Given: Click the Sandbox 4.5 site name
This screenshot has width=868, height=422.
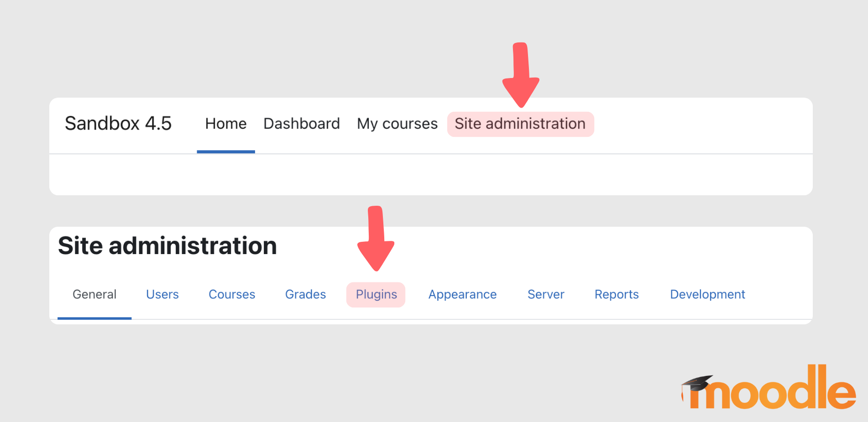Looking at the screenshot, I should tap(119, 124).
